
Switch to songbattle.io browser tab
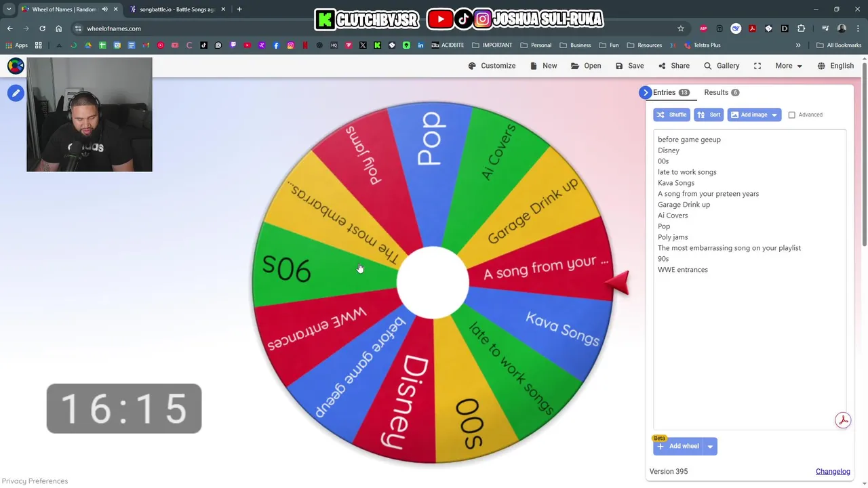[178, 9]
